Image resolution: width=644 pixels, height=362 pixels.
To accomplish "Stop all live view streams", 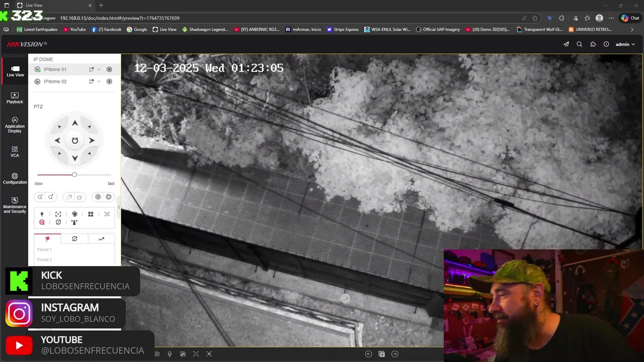I will [381, 354].
